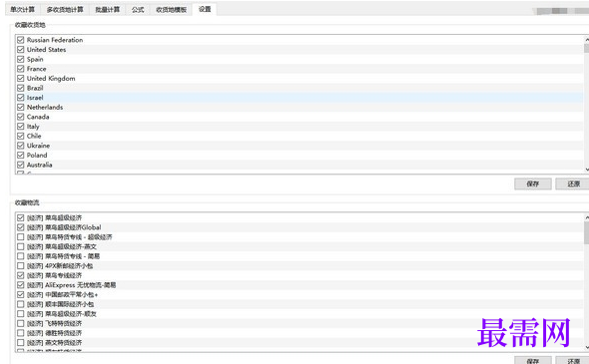Toggle the United Kingdom checkbox
The height and width of the screenshot is (364, 589).
coord(21,78)
